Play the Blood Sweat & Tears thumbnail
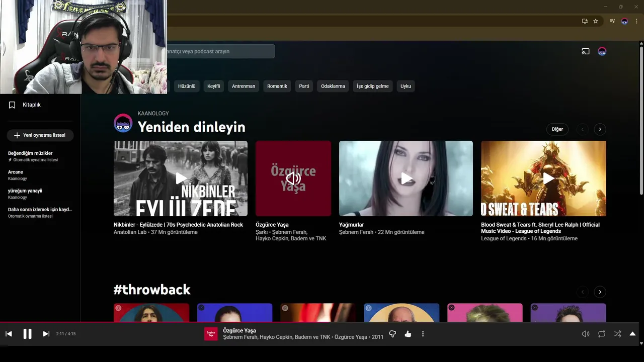This screenshot has height=362, width=644. (x=543, y=178)
